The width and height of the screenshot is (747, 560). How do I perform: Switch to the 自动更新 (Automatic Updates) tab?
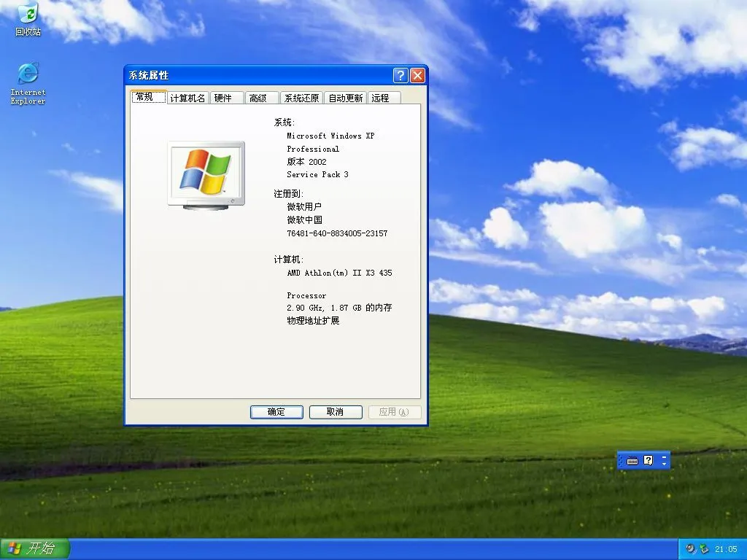(x=344, y=97)
